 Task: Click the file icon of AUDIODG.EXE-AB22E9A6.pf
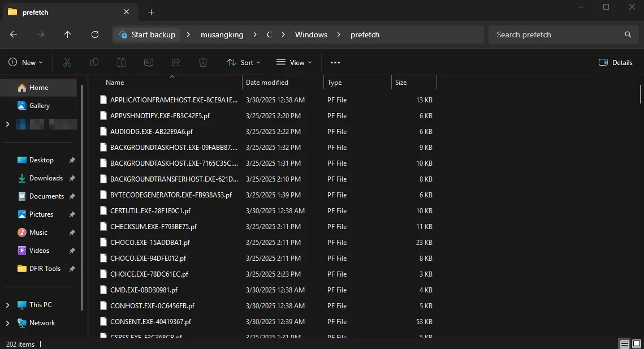(103, 132)
